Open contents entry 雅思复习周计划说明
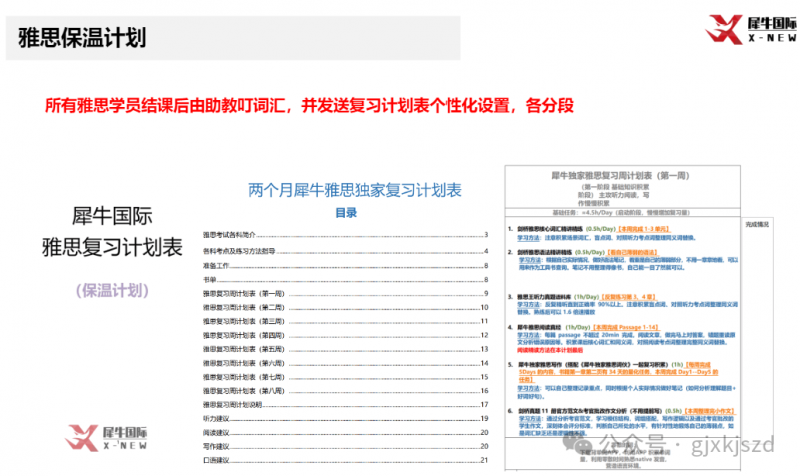 (345, 405)
